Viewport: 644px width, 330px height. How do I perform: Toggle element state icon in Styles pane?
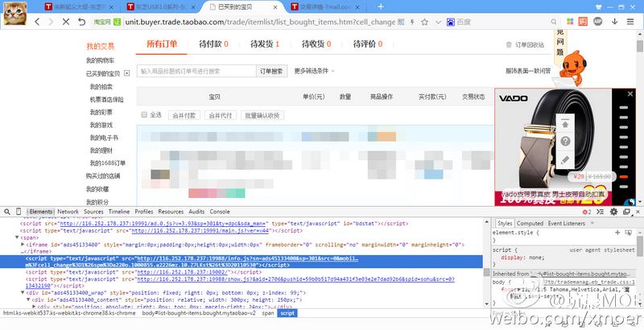[628, 233]
